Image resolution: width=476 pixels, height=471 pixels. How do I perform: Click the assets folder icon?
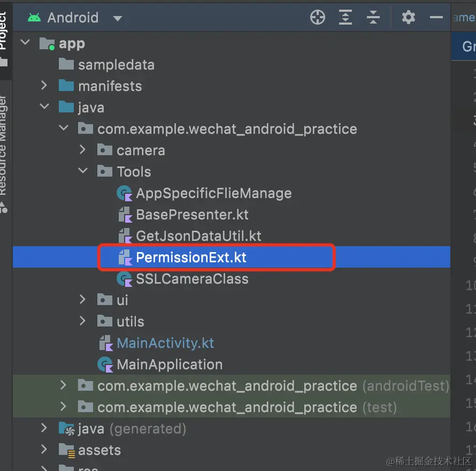[66, 450]
